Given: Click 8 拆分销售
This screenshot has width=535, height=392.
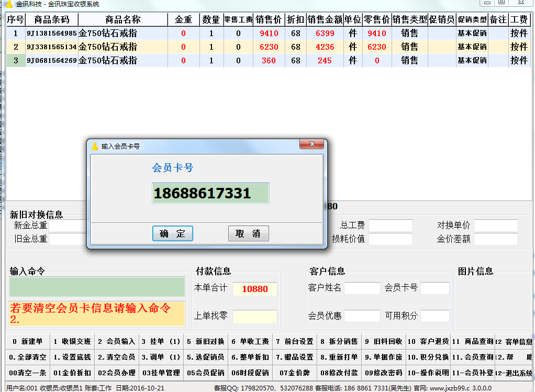Looking at the screenshot, I should click(x=339, y=342).
